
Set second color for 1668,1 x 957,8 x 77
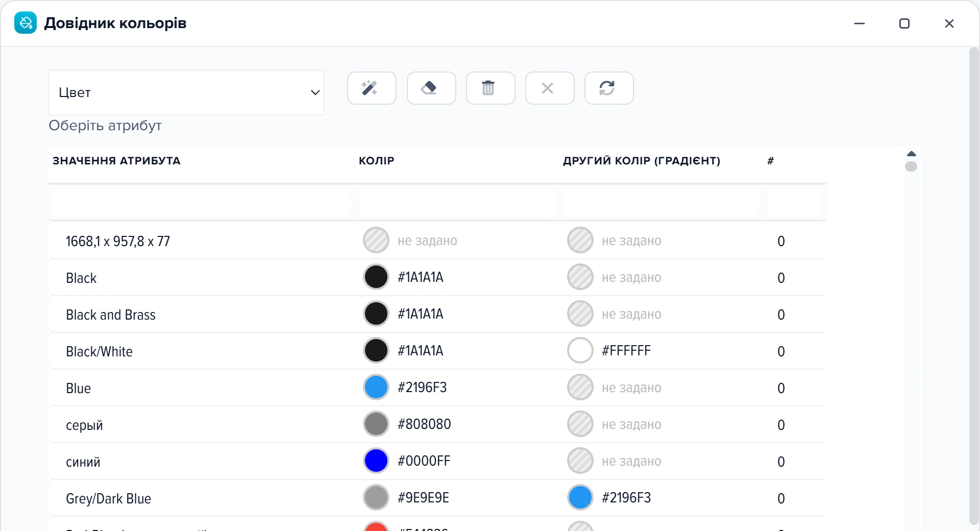click(580, 240)
